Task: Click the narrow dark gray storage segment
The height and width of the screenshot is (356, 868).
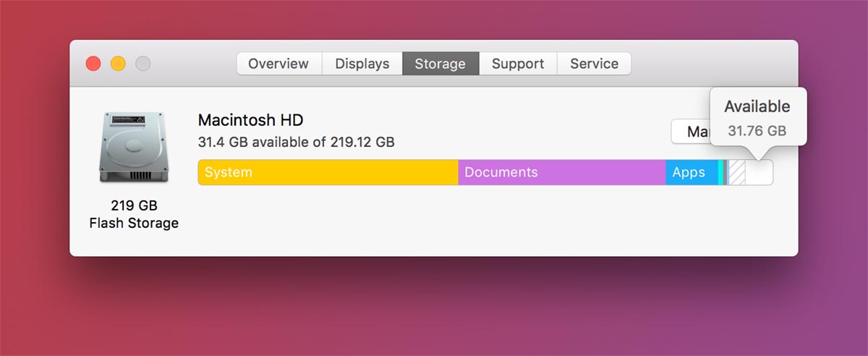Action: (x=726, y=172)
